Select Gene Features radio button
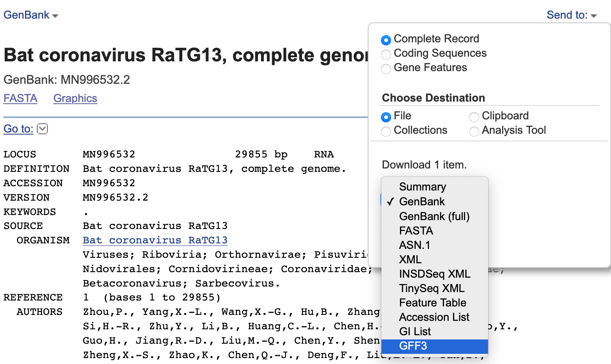The image size is (611, 364). pyautogui.click(x=386, y=69)
